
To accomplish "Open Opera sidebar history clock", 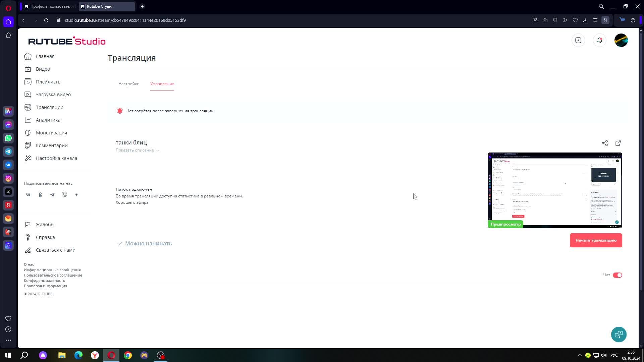I will (x=8, y=329).
